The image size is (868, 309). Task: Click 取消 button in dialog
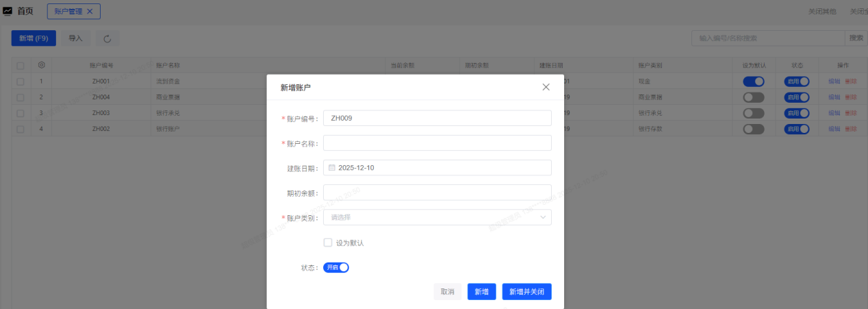coord(447,292)
